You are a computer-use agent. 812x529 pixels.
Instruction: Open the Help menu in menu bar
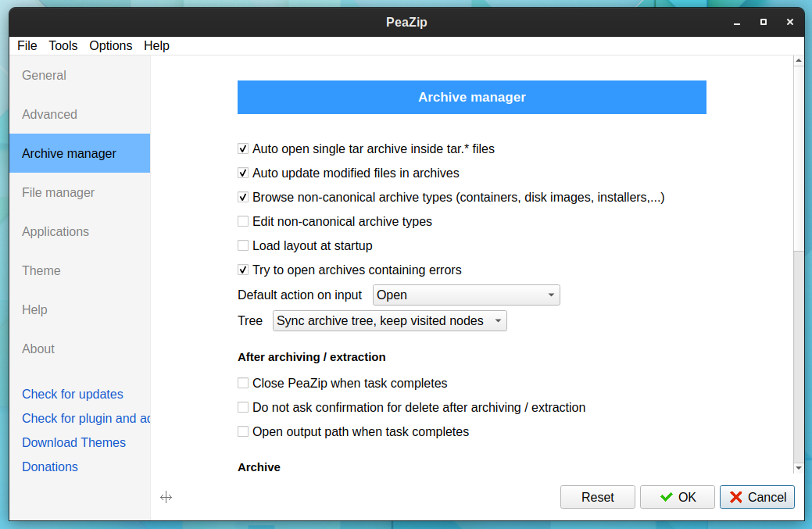(x=156, y=45)
